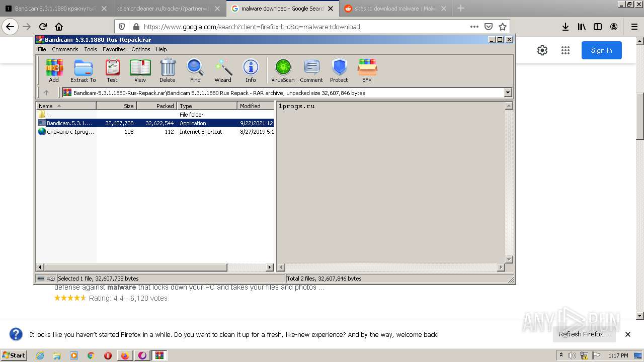
Task: Open Opera from the taskbar
Action: [108, 355]
